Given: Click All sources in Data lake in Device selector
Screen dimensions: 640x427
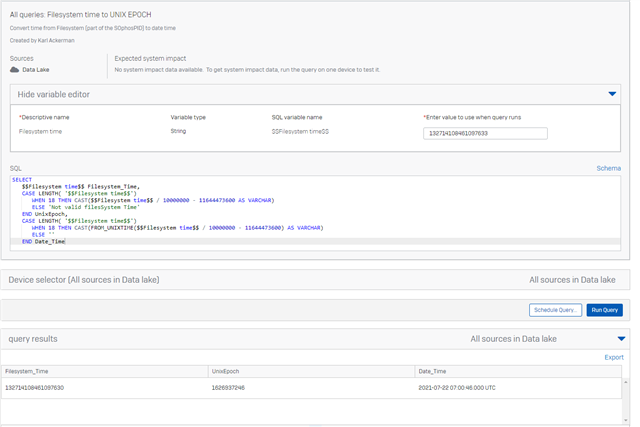Looking at the screenshot, I should pyautogui.click(x=572, y=280).
